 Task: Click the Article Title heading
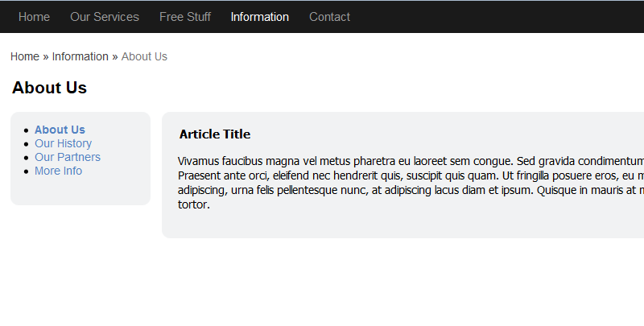tap(215, 134)
